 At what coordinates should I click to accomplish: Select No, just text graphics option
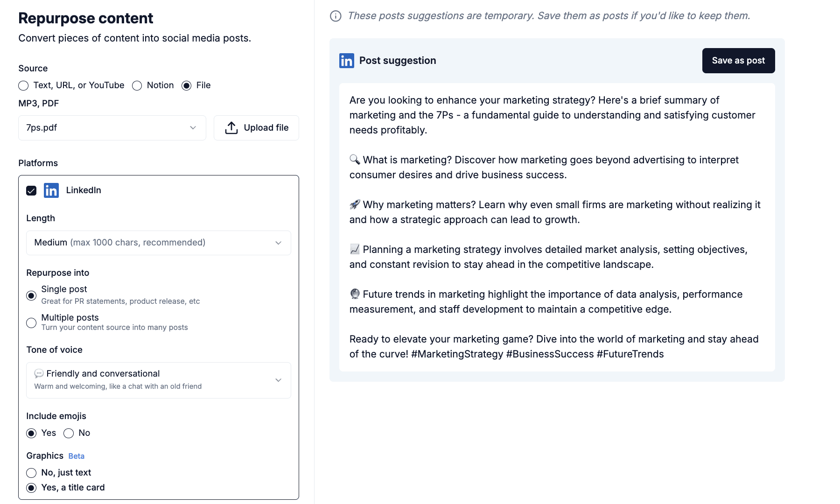click(x=31, y=473)
